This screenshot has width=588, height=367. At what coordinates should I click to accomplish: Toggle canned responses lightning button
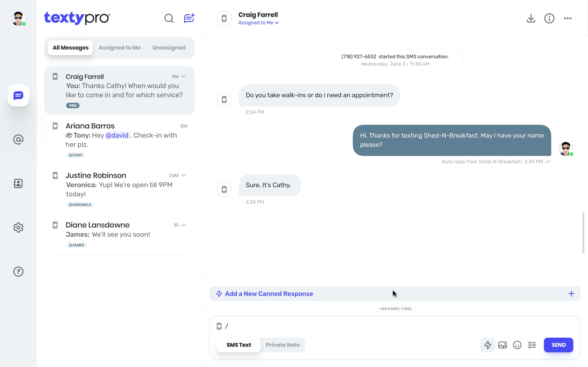pos(488,345)
